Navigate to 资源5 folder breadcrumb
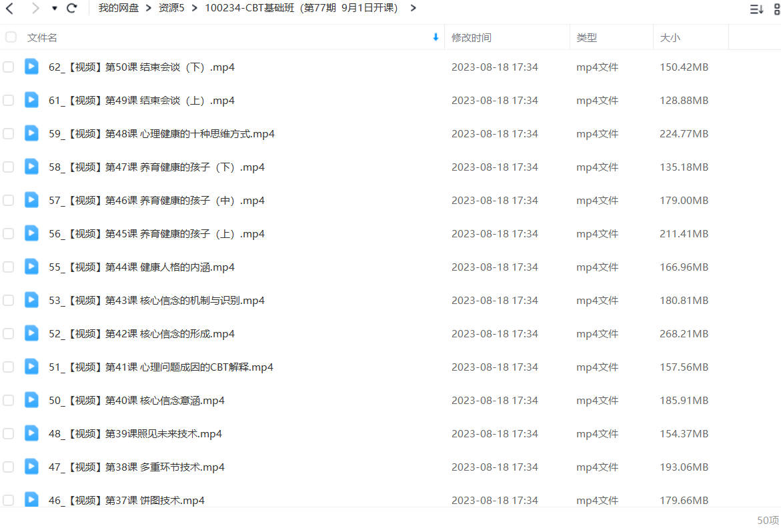 (171, 8)
